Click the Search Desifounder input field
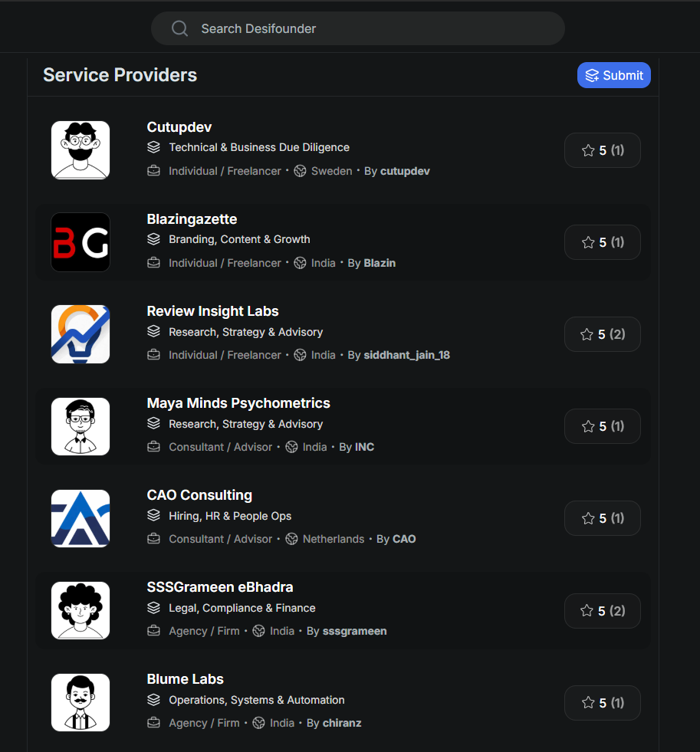The width and height of the screenshot is (700, 752). coord(358,28)
